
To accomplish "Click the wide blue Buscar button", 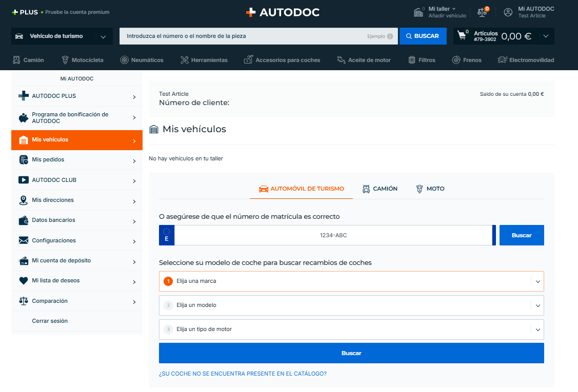I will pos(351,353).
